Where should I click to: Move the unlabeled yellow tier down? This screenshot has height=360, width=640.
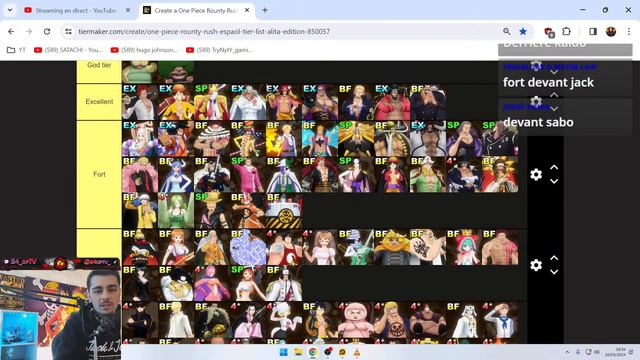(x=554, y=272)
